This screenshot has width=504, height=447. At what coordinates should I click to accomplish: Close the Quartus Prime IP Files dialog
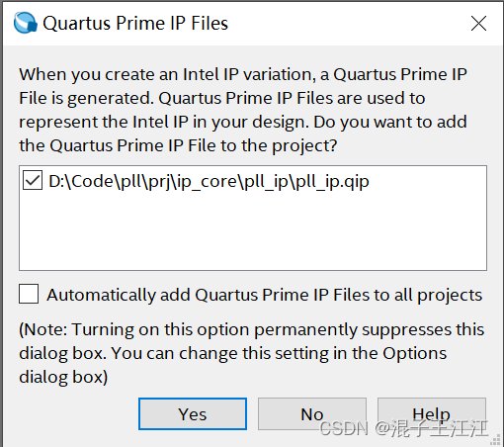478,23
